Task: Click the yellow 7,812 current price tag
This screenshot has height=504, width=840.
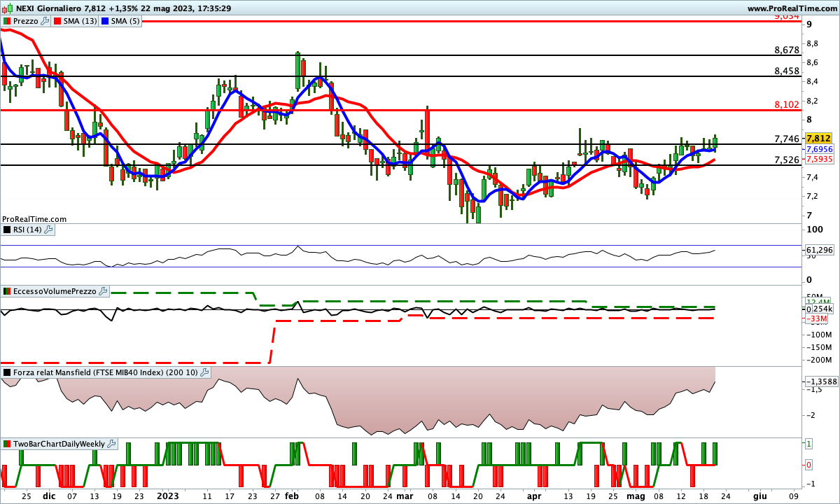Action: click(x=818, y=139)
